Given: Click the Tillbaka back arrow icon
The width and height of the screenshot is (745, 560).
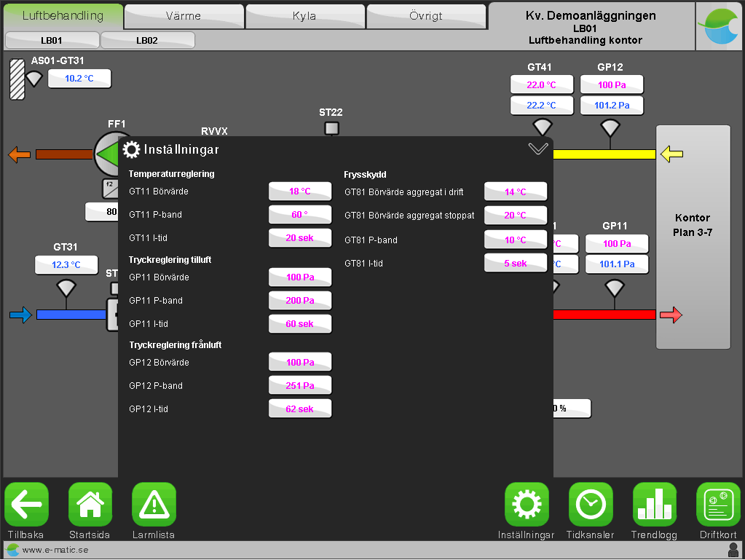Looking at the screenshot, I should pyautogui.click(x=27, y=504).
